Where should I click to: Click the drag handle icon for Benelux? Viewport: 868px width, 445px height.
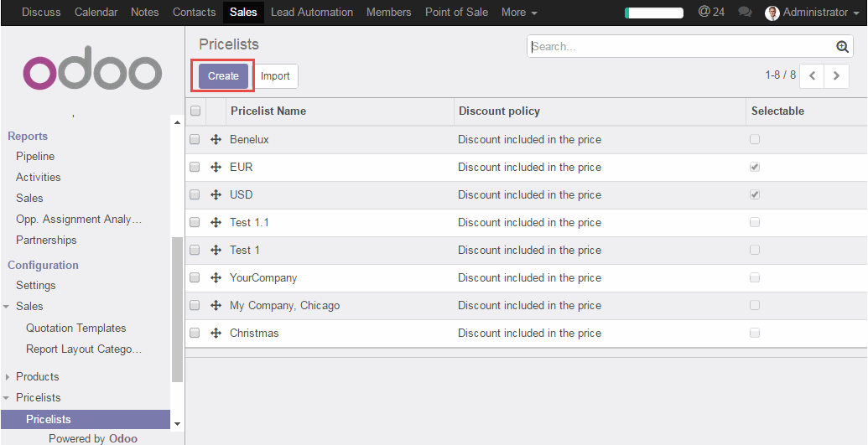tap(216, 140)
